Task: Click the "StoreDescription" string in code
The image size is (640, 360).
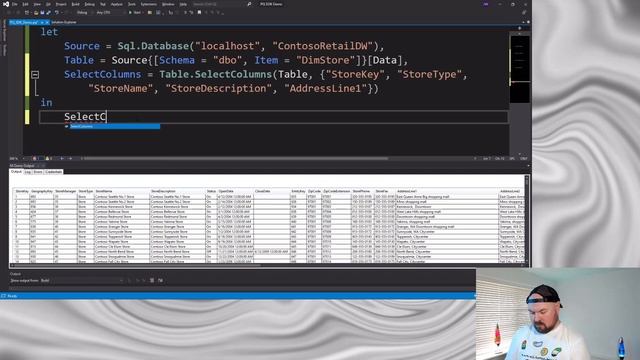Action: pyautogui.click(x=219, y=89)
